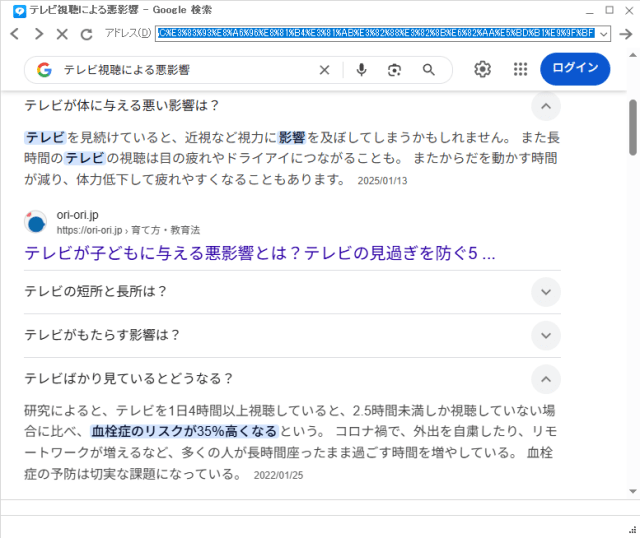This screenshot has width=640, height=538.
Task: Open the address bar history dropdown
Action: click(x=604, y=34)
